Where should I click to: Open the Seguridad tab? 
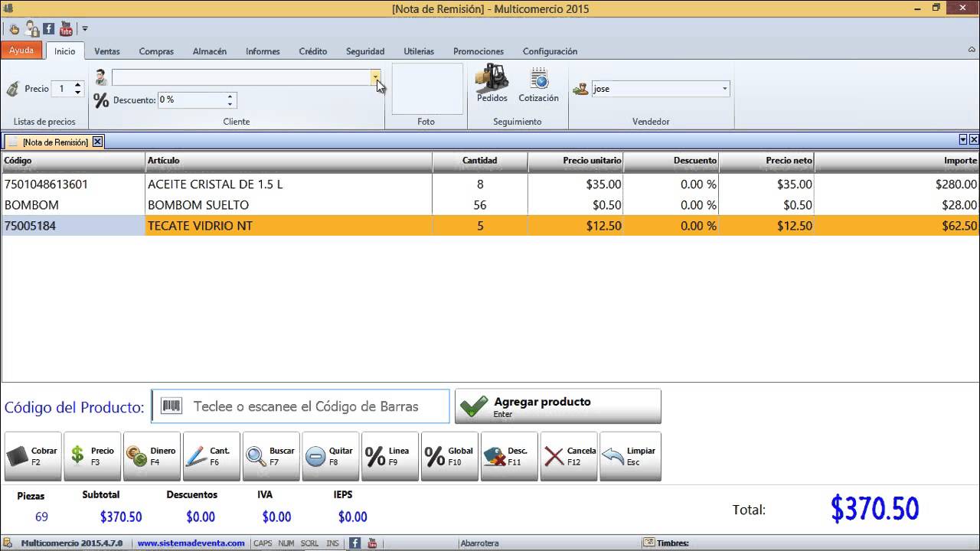pyautogui.click(x=365, y=51)
